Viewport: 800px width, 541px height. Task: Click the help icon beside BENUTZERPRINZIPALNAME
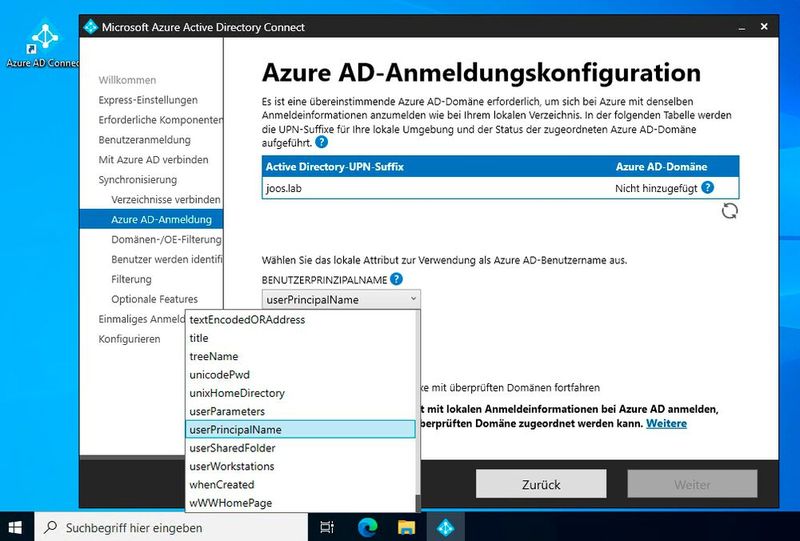396,279
